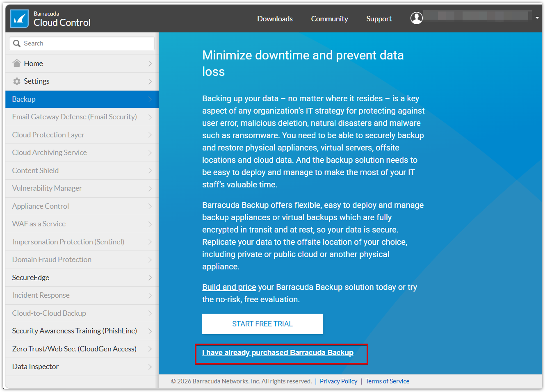This screenshot has height=392, width=545.
Task: Expand the Cloud Archiving Service chevron
Action: [150, 153]
